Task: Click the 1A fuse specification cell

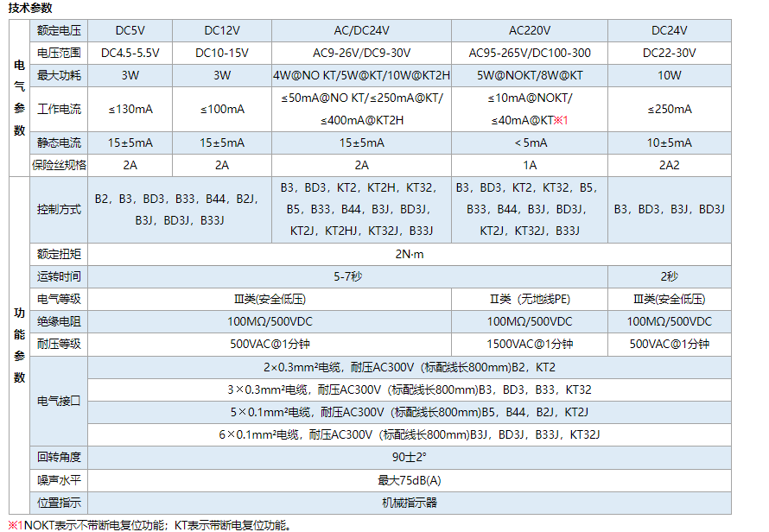Action: 530,165
